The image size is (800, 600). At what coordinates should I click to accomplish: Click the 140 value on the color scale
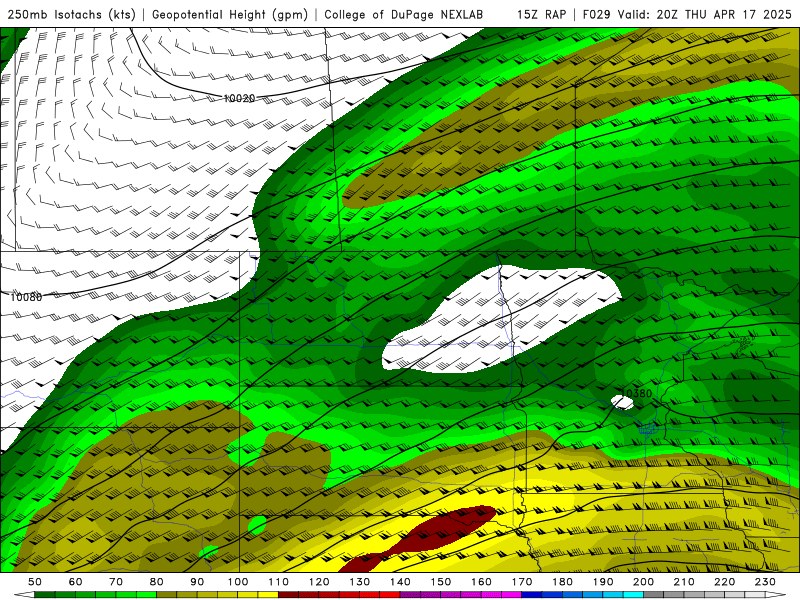pos(400,582)
